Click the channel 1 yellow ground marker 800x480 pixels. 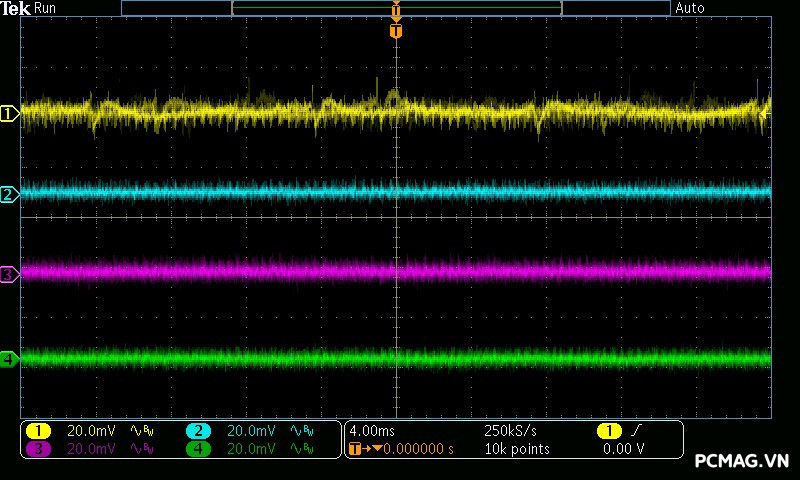click(x=9, y=114)
